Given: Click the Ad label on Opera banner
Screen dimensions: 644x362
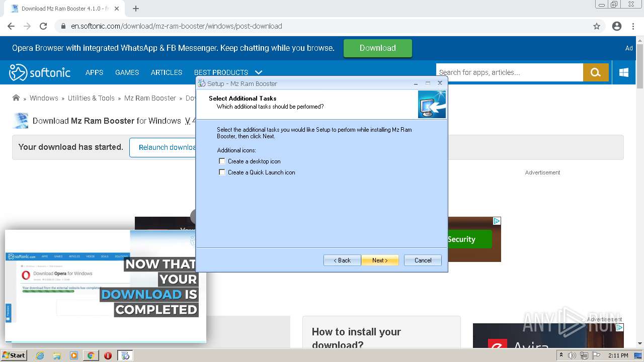Looking at the screenshot, I should click(629, 48).
